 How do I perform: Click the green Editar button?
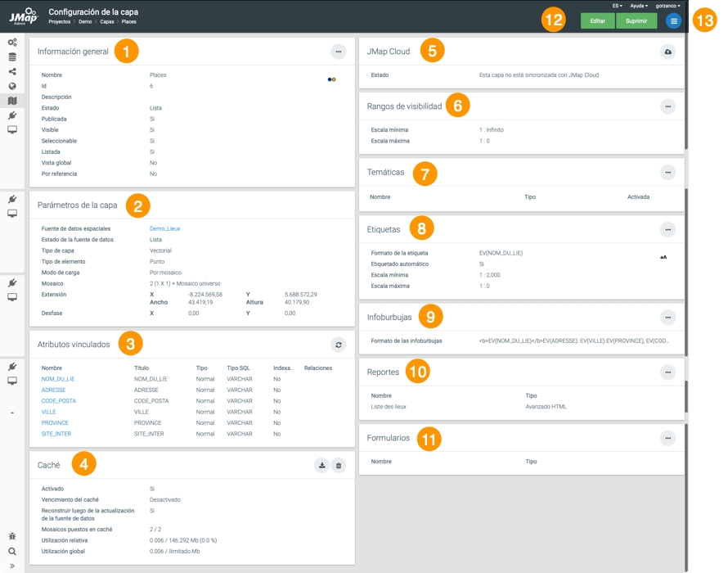598,21
